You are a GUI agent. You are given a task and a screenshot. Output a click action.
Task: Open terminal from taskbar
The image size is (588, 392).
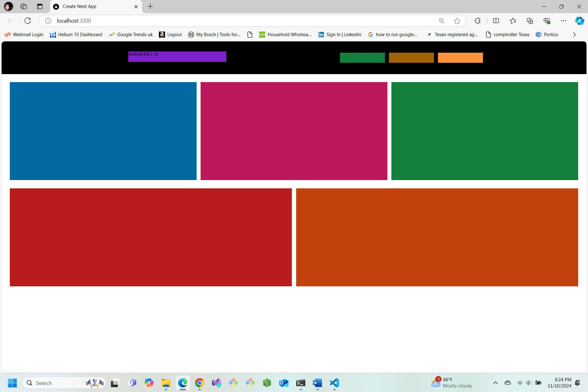point(301,383)
